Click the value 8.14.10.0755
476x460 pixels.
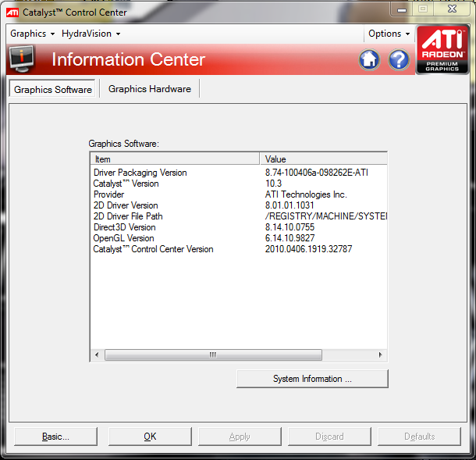click(x=290, y=227)
